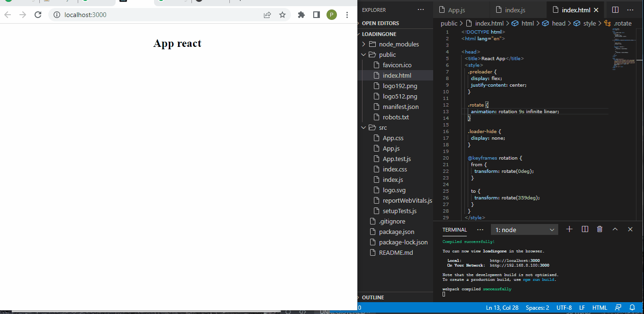This screenshot has height=314, width=644.
Task: Click the split editor icon above the editor
Action: [x=615, y=9]
